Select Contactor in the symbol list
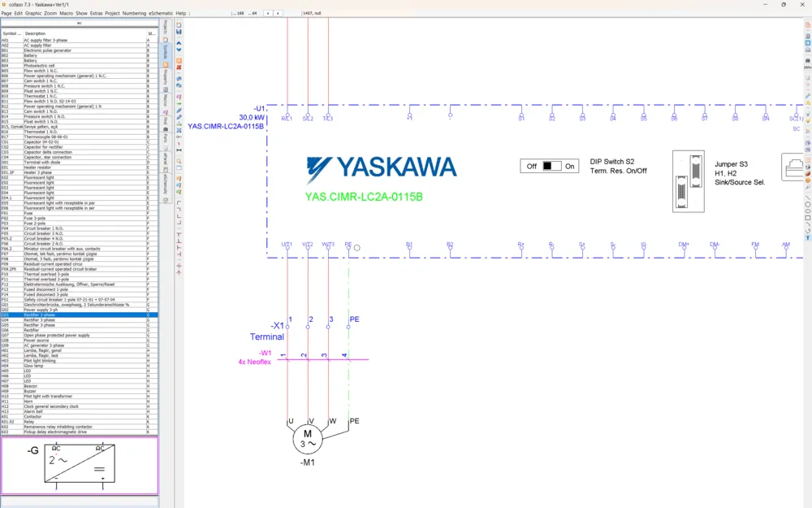Screen dimensions: 812x508 (80, 416)
